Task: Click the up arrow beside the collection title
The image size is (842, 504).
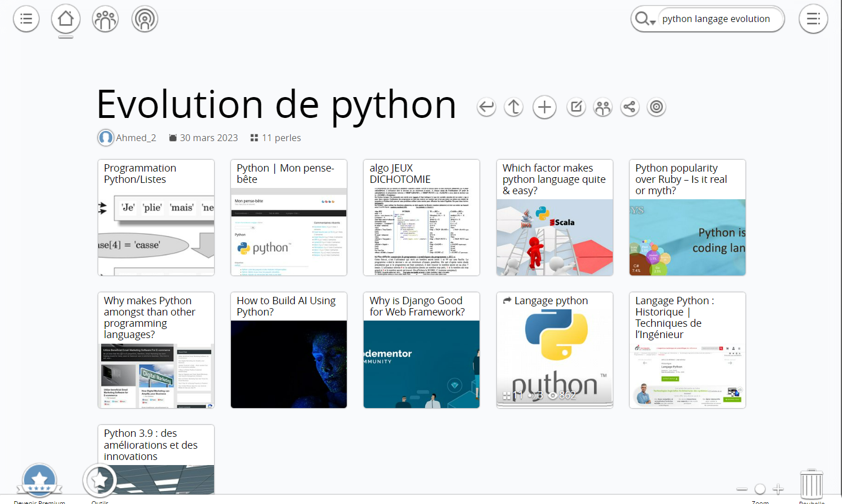Action: pos(514,107)
